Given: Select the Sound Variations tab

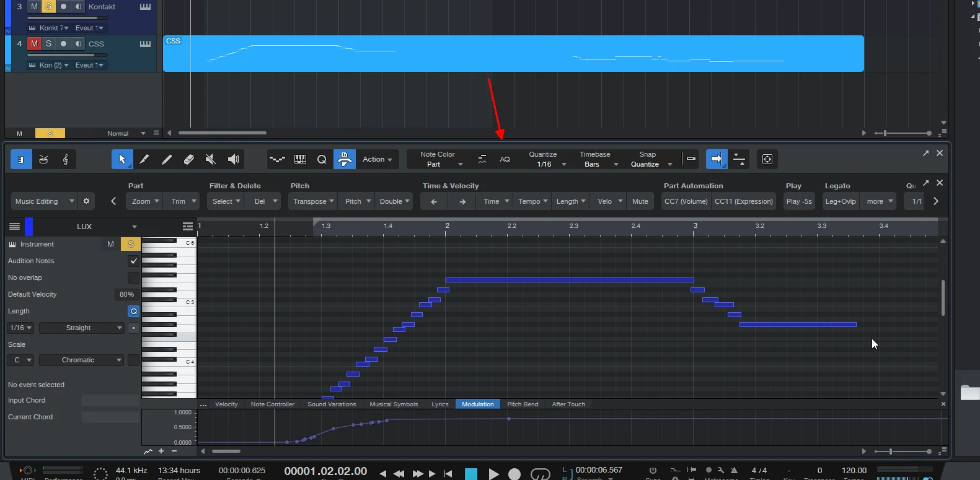Looking at the screenshot, I should click(x=332, y=404).
